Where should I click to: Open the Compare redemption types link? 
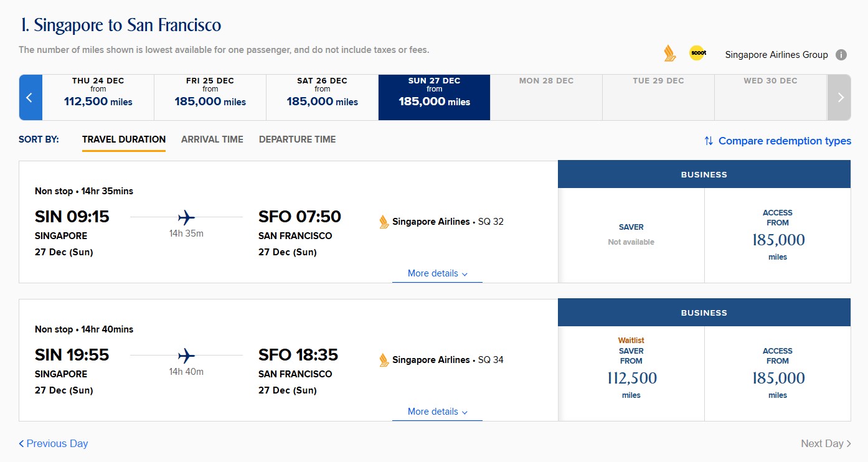785,141
